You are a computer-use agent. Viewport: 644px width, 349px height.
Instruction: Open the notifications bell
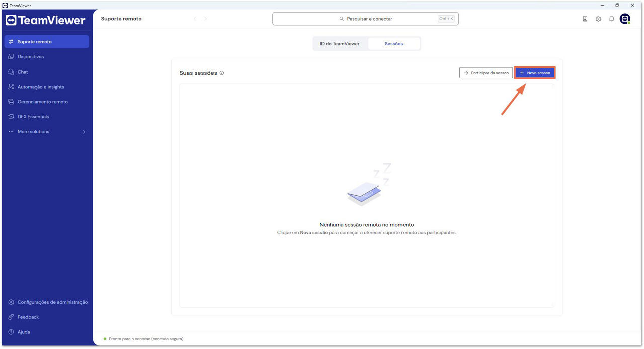pos(612,19)
